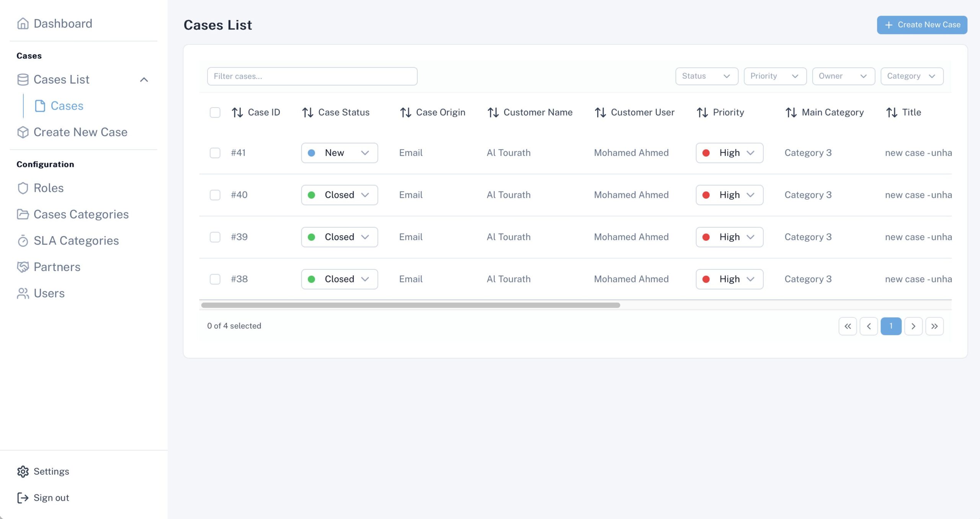The image size is (980, 519).
Task: Click the Settings gear icon
Action: pos(23,472)
